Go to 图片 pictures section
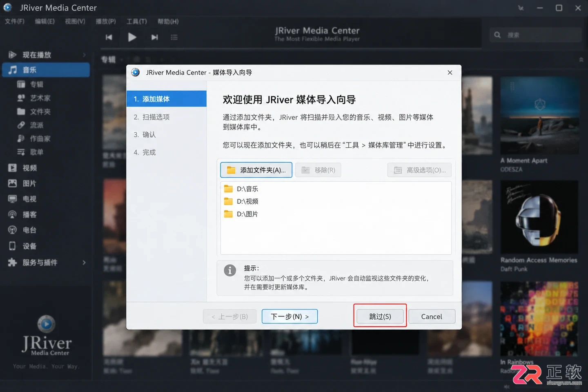 tap(23, 183)
